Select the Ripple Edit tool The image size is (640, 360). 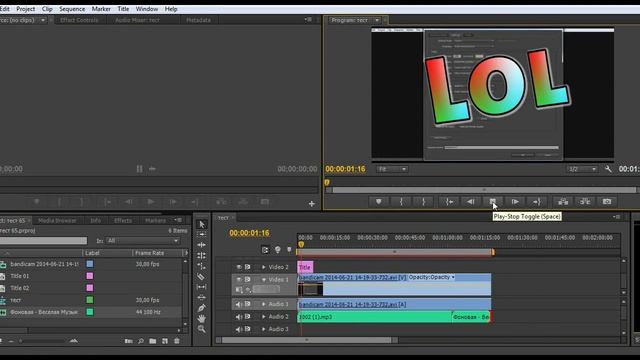coord(201,245)
